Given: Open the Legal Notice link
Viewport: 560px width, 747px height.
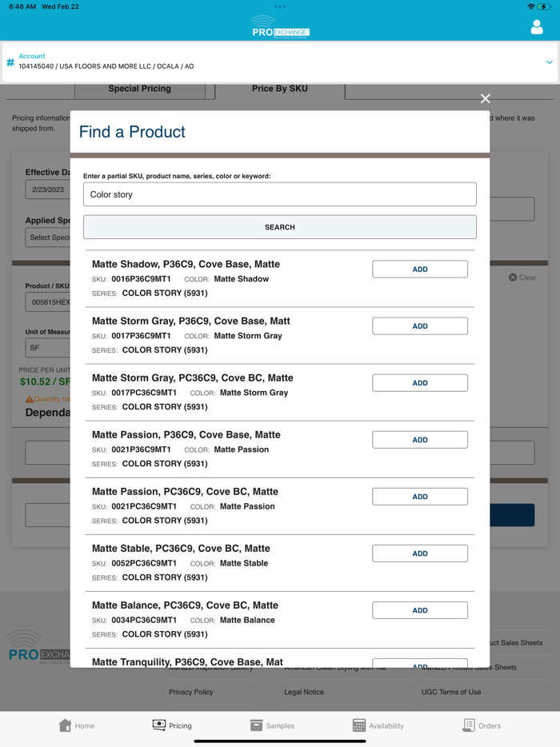Looking at the screenshot, I should (x=304, y=692).
